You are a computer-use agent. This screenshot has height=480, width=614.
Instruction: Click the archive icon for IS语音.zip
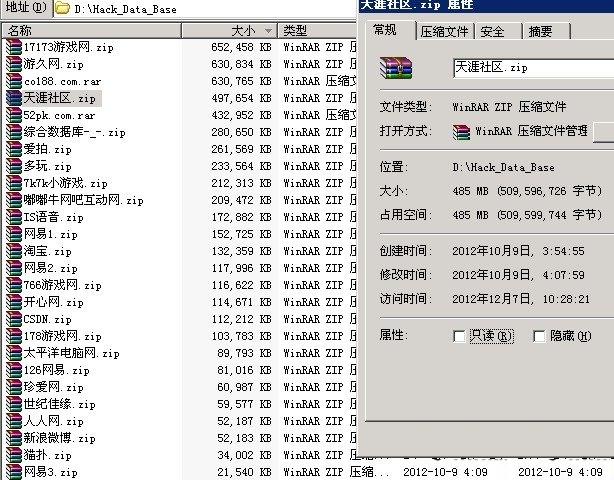14,217
